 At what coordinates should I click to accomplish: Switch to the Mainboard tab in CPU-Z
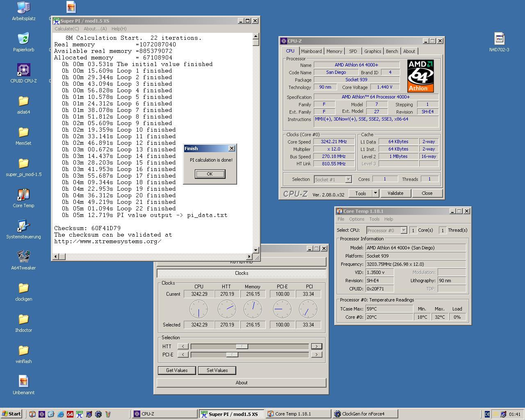pos(311,51)
